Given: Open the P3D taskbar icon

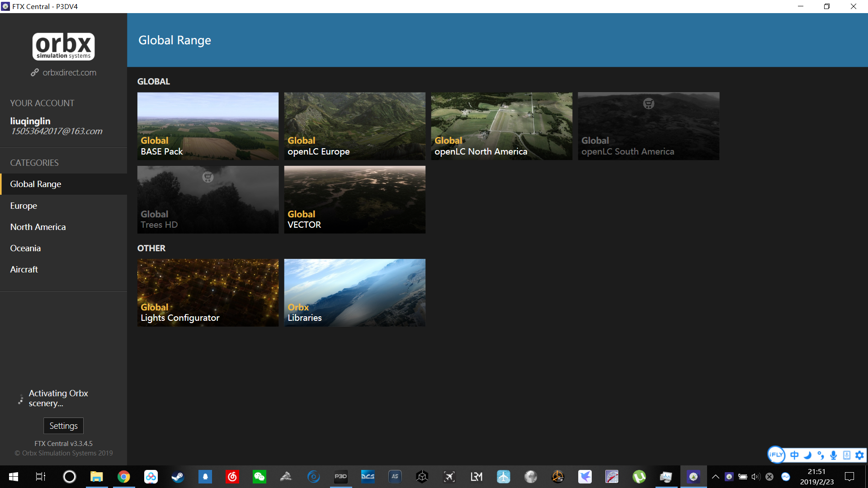Looking at the screenshot, I should click(341, 477).
